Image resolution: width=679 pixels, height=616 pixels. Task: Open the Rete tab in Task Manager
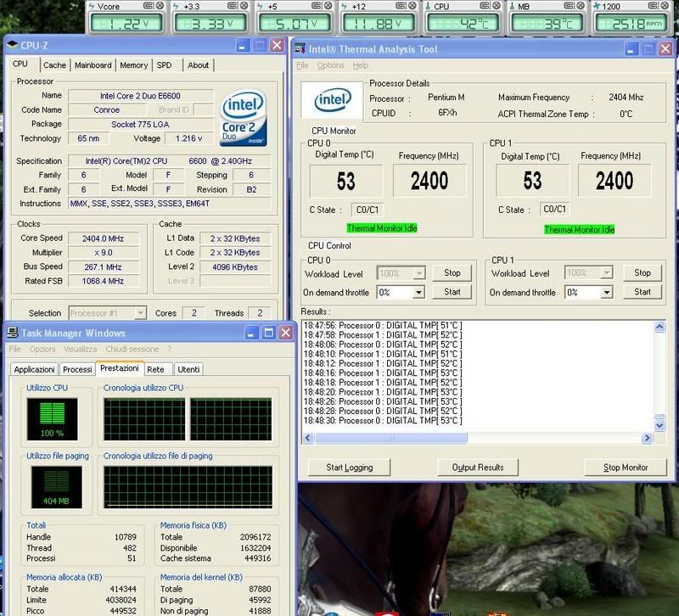tap(155, 369)
